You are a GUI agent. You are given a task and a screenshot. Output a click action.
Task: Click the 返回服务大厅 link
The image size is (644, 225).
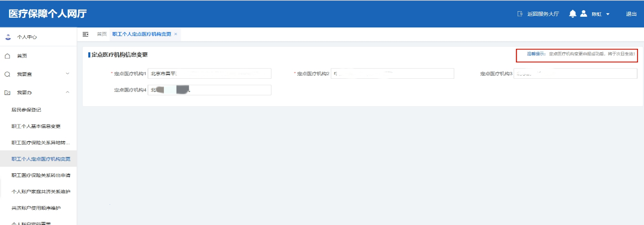[x=543, y=14]
